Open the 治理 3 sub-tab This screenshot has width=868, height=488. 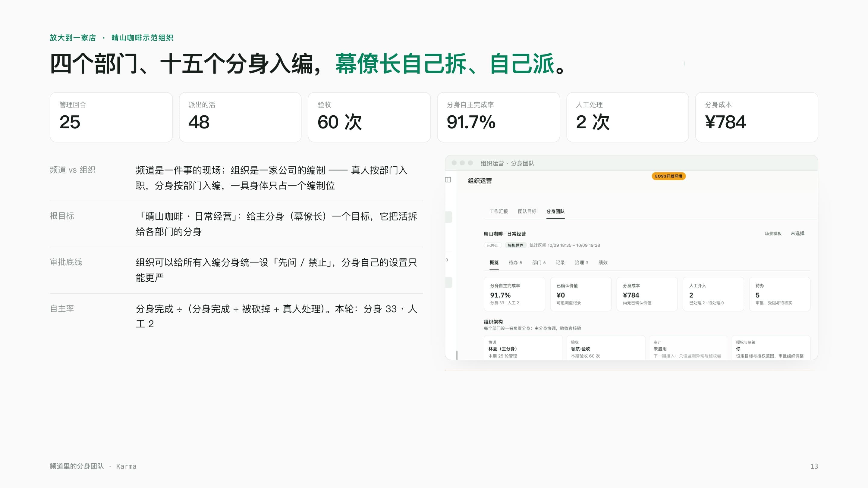pos(581,263)
